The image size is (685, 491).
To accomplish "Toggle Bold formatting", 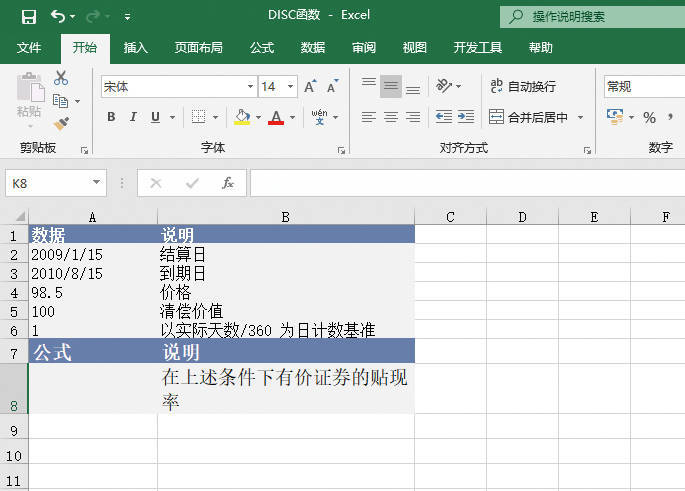I will [x=111, y=117].
